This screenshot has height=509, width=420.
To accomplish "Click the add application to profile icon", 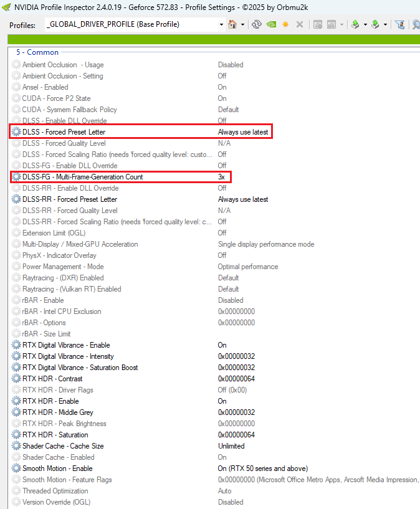I will [x=318, y=24].
